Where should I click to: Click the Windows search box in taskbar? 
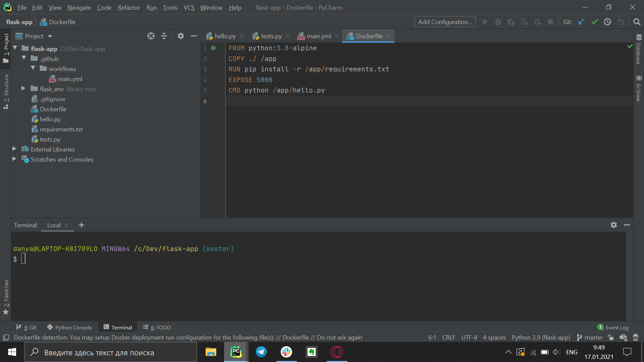click(x=111, y=352)
